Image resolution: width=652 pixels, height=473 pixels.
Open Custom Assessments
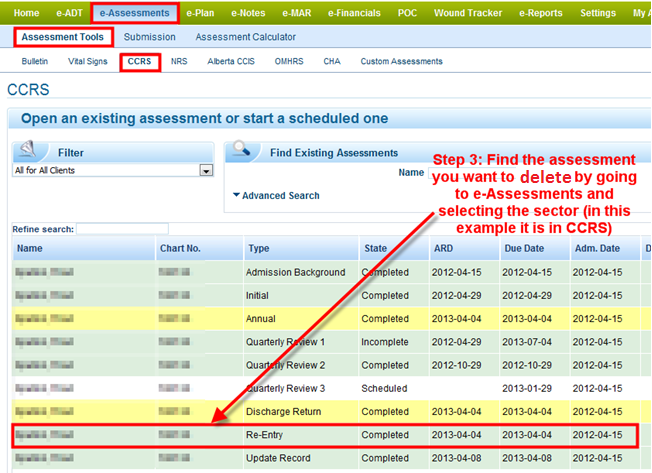pos(402,61)
